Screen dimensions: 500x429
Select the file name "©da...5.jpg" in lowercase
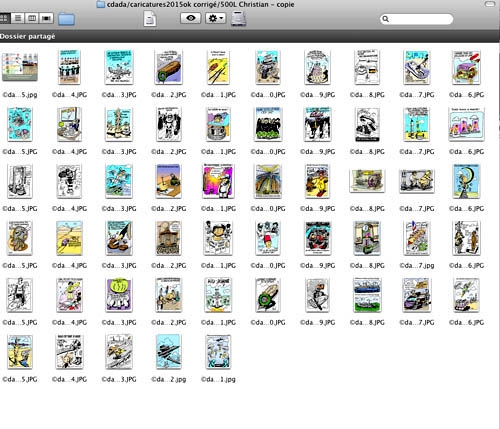tap(20, 95)
